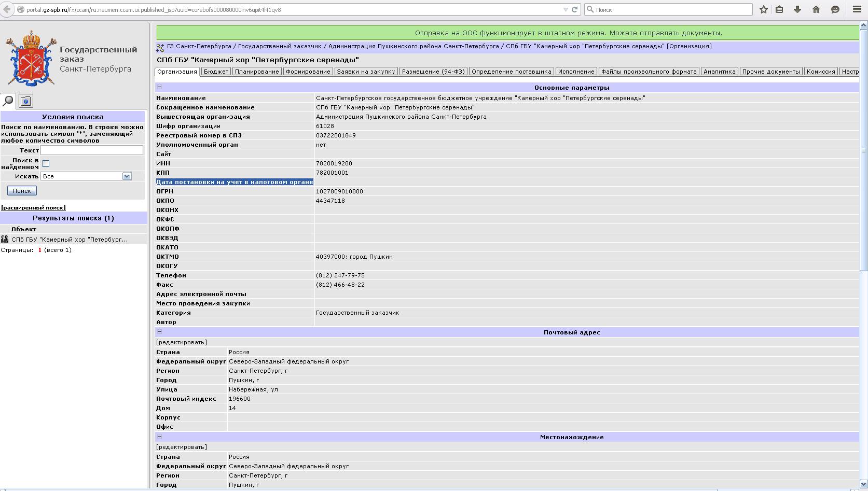Collapse the Основные параметры section
This screenshot has height=491, width=868.
(159, 87)
